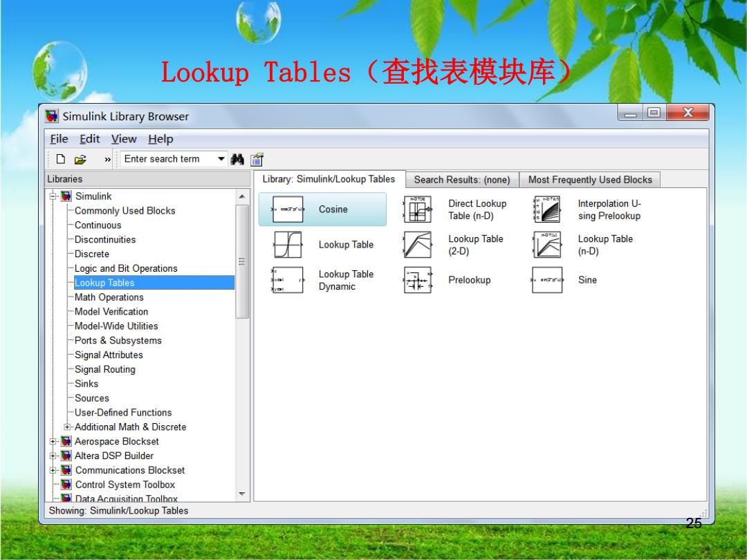Expand the Altera DSP Builder node
747x560 pixels.
(53, 456)
